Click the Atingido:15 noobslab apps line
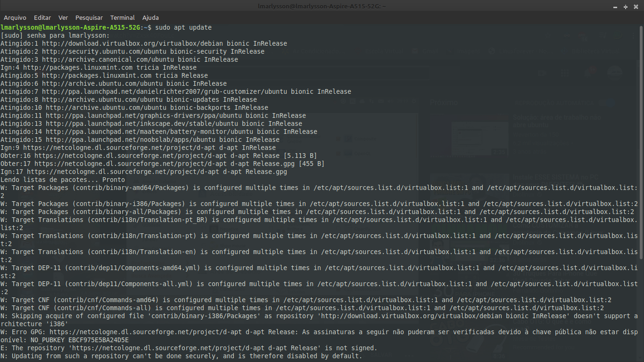This screenshot has width=644, height=362. (x=140, y=140)
